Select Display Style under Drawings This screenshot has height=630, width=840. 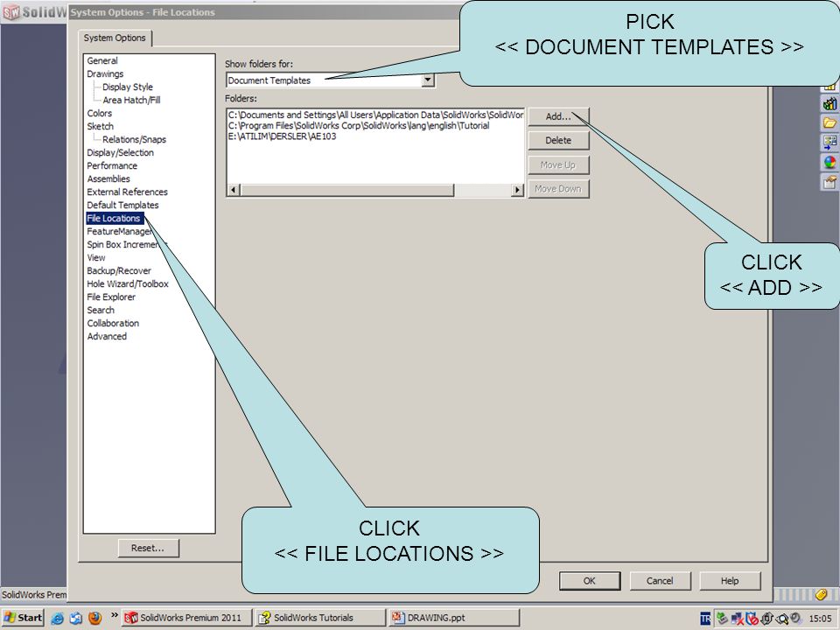(x=128, y=87)
